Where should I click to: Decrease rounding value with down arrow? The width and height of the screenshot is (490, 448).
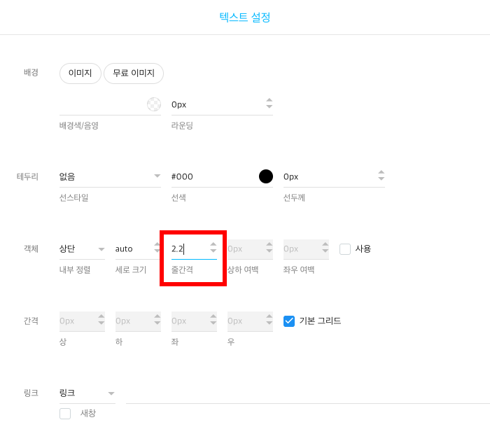(x=269, y=106)
